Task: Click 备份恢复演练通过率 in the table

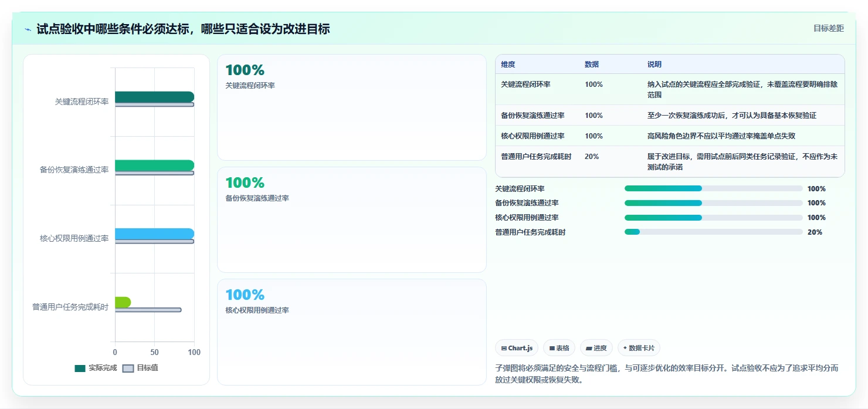Action: pos(533,116)
